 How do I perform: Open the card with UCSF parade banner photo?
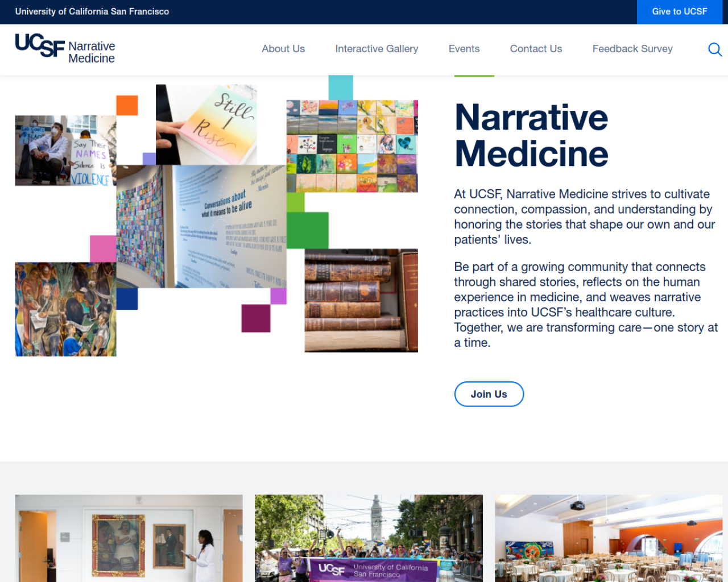[x=369, y=538]
